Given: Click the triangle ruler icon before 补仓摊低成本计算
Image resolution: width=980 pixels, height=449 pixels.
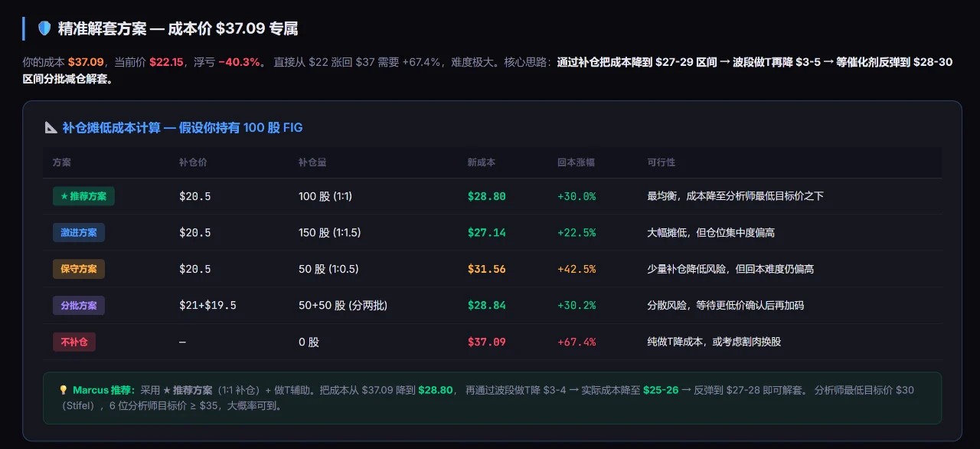Looking at the screenshot, I should click(51, 128).
